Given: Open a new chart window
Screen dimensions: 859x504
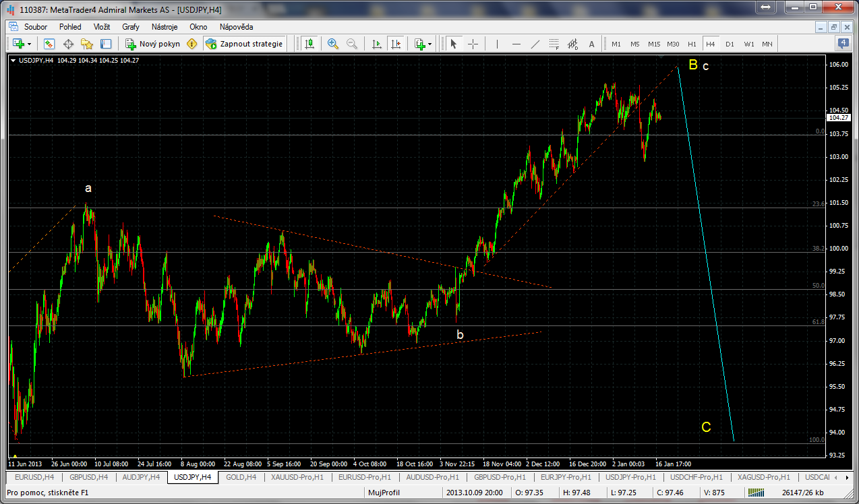Looking at the screenshot, I should pyautogui.click(x=18, y=44).
